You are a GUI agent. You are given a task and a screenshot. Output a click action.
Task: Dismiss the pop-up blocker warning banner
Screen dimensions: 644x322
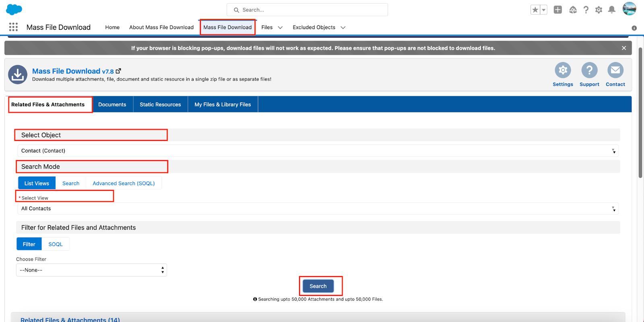coord(624,48)
